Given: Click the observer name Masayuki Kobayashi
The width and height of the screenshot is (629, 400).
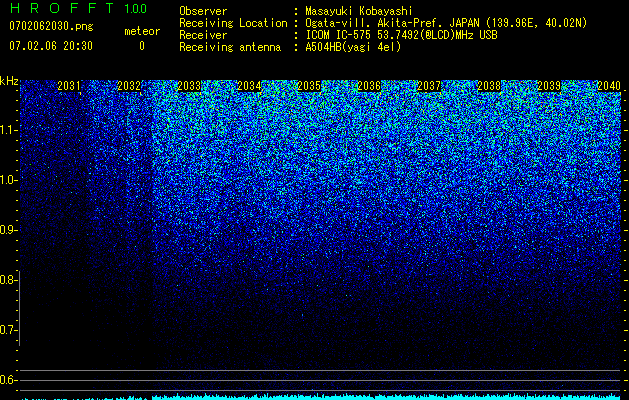Looking at the screenshot, I should point(359,11).
